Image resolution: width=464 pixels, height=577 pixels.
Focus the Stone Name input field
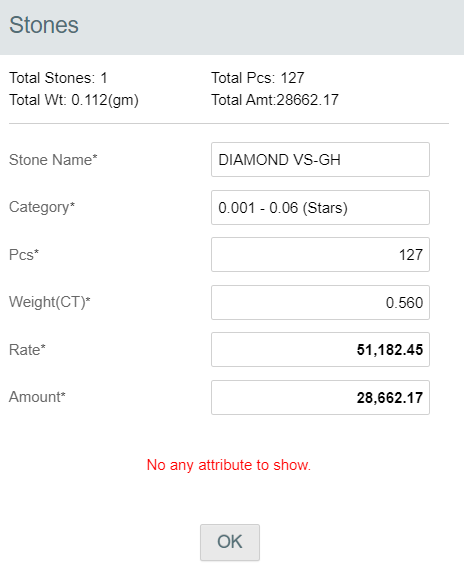click(320, 159)
